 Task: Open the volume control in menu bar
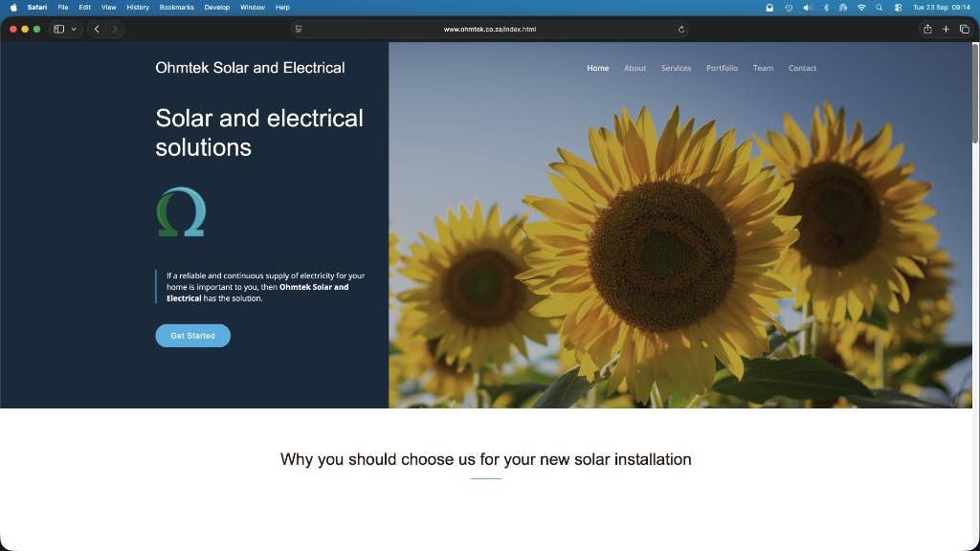coord(807,7)
